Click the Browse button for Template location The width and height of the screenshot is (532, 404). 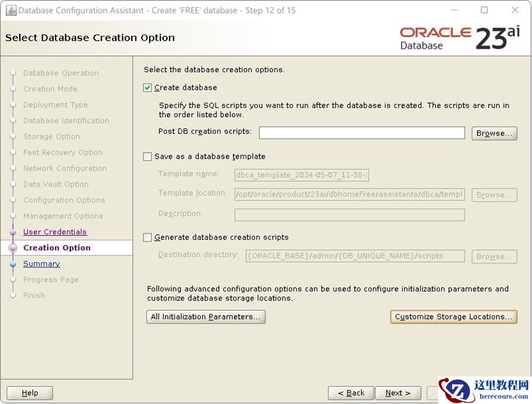[x=494, y=195]
